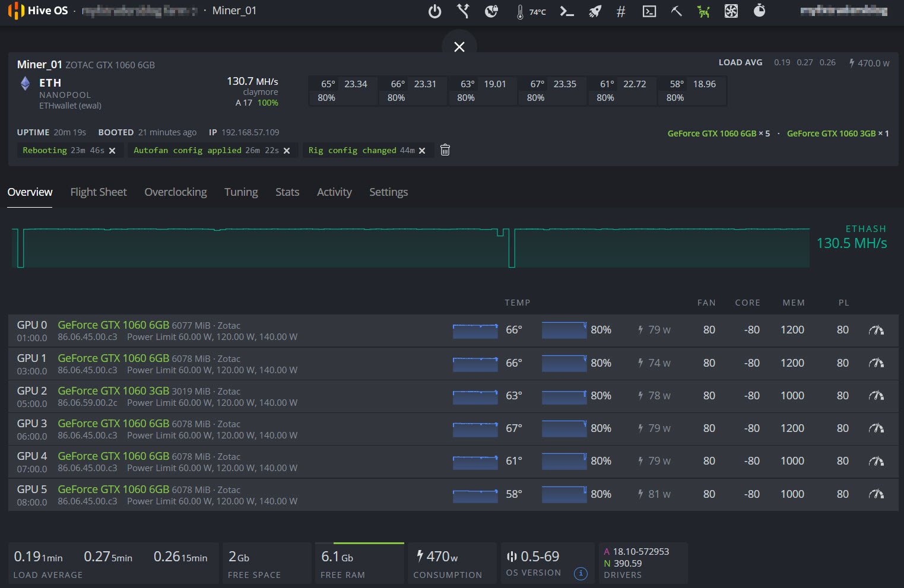Image resolution: width=904 pixels, height=588 pixels.
Task: Click the GPU 0 GeForce GTX 1060 6GB name
Action: (113, 325)
